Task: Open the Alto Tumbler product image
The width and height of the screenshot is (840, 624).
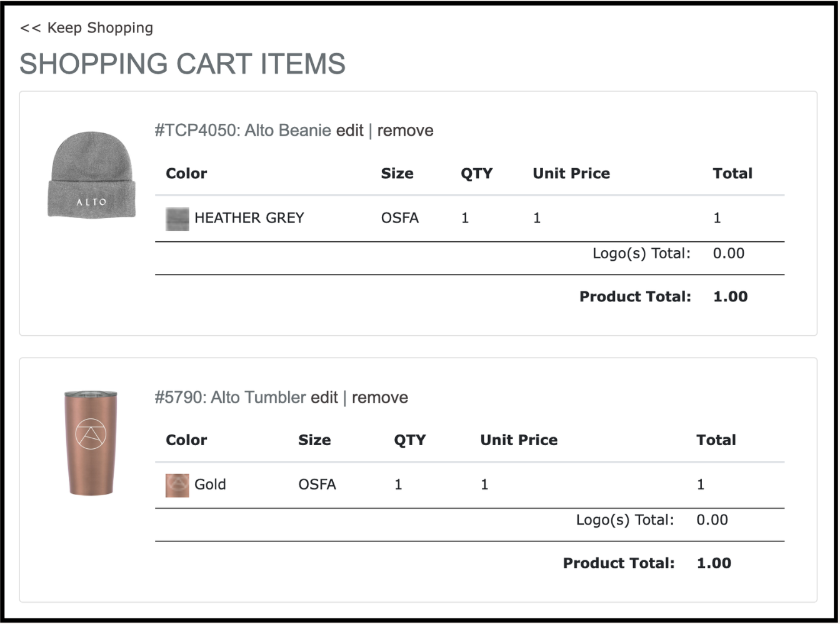Action: pos(91,443)
